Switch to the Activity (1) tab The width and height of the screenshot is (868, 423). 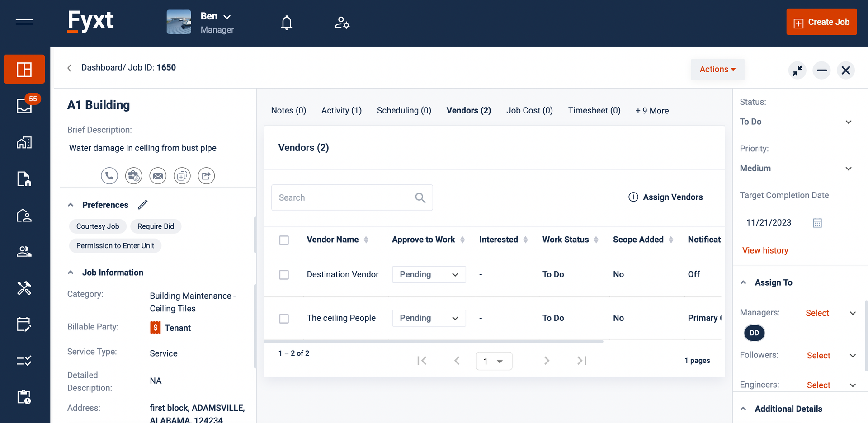[341, 111]
